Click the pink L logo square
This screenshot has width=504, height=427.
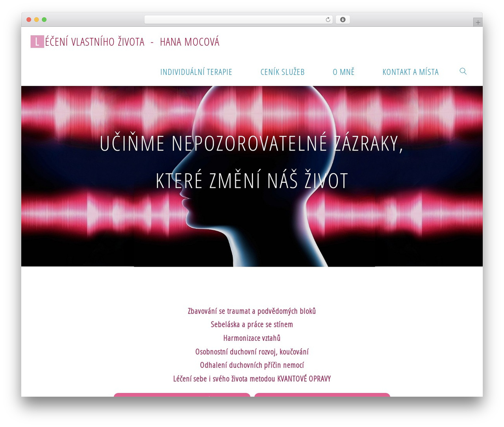[x=37, y=42]
